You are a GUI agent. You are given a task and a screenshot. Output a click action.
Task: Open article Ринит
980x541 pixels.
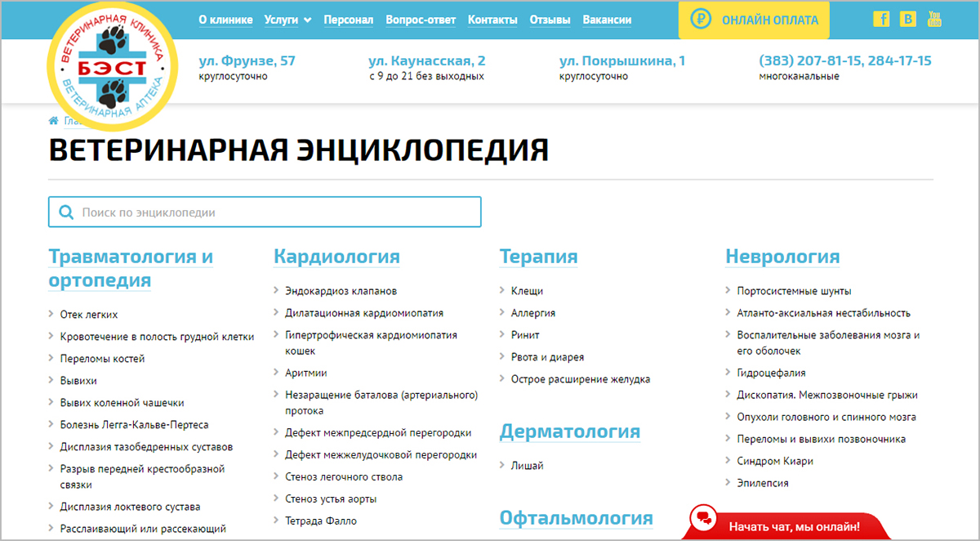[x=525, y=334]
